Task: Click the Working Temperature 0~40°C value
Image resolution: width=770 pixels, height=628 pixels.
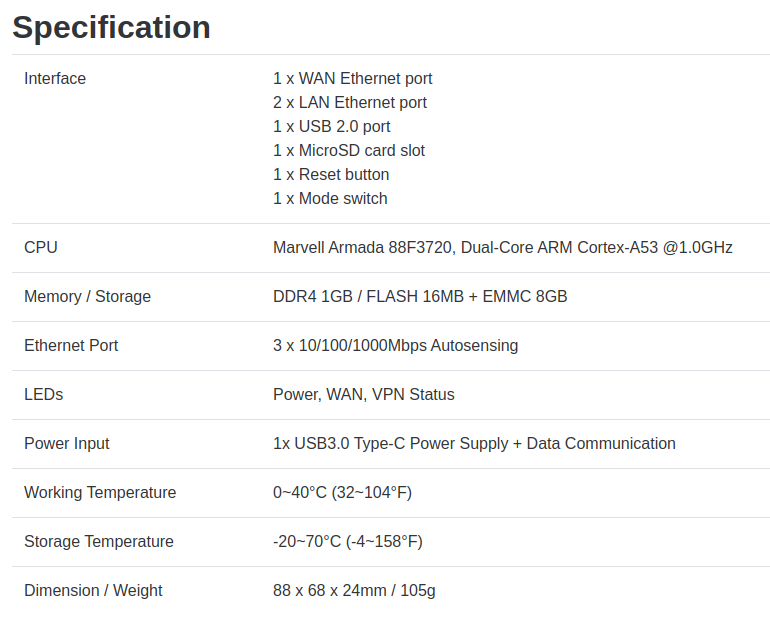Action: click(x=342, y=492)
